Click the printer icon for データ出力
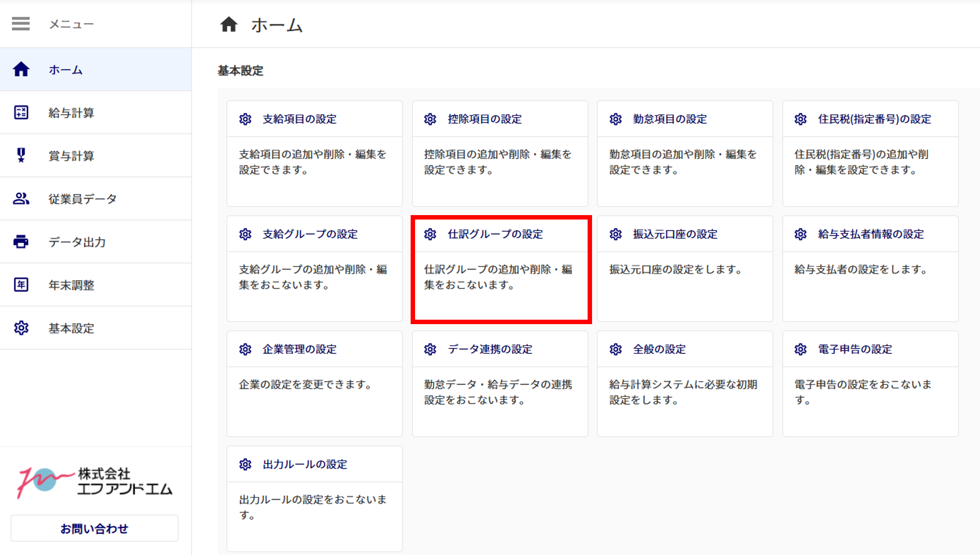 [x=21, y=242]
